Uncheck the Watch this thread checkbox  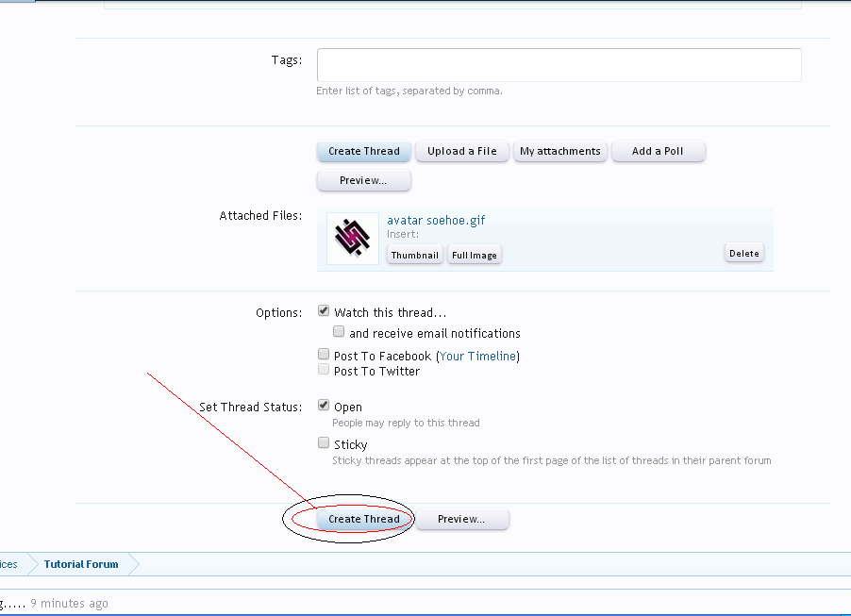tap(324, 311)
